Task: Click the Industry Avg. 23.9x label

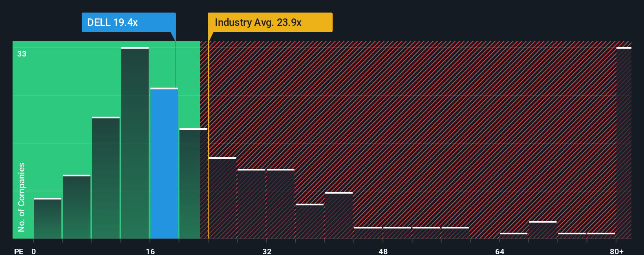Action: click(x=270, y=22)
